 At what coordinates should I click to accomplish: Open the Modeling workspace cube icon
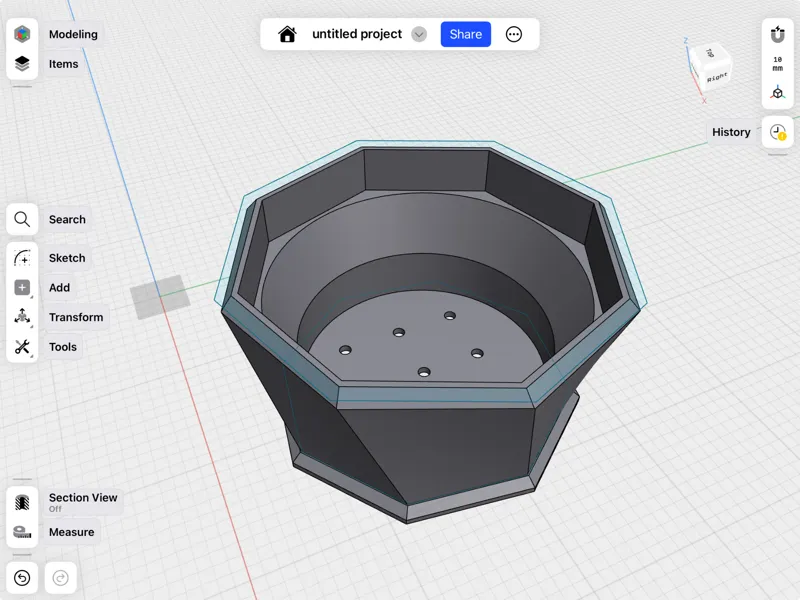pyautogui.click(x=22, y=34)
